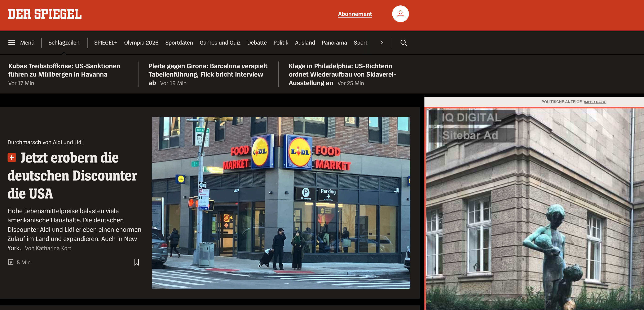Image resolution: width=644 pixels, height=310 pixels.
Task: Click the Mehr dazu ad info link
Action: [x=595, y=102]
